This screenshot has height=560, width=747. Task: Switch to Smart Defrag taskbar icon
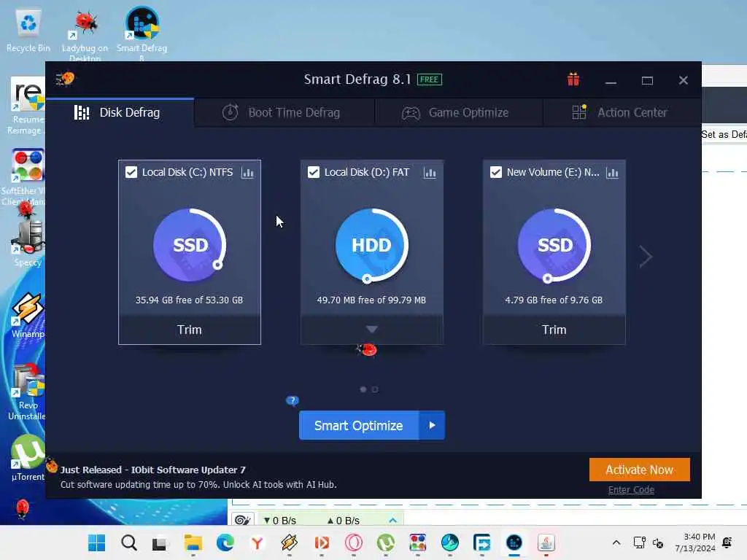(x=514, y=542)
